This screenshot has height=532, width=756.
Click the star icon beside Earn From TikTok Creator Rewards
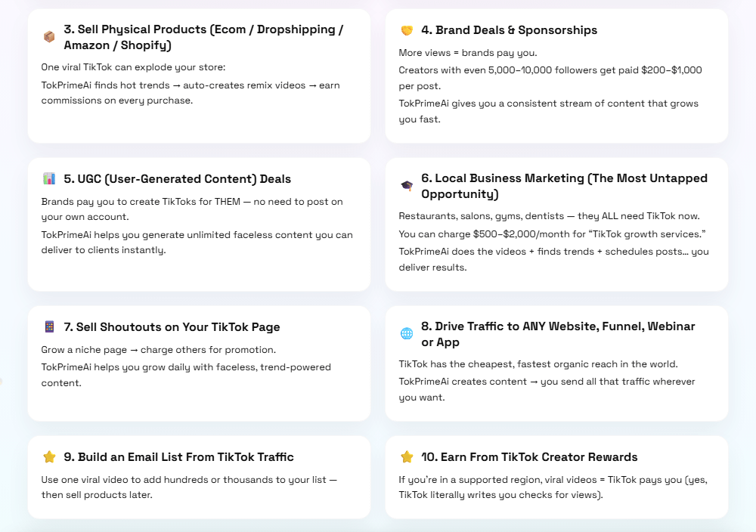(x=407, y=457)
